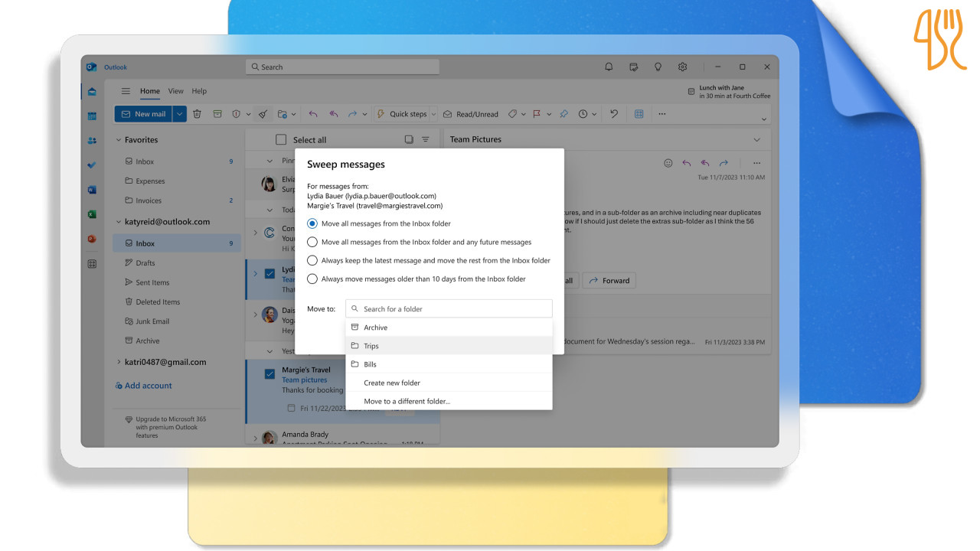Select 'Move all messages from the Inbox folder' option
980x551 pixels.
(312, 223)
